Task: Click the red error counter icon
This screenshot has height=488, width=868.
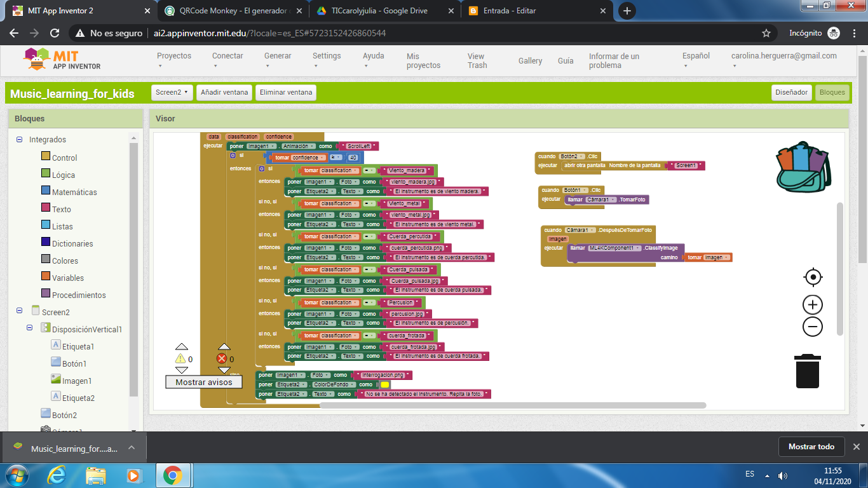Action: click(222, 359)
